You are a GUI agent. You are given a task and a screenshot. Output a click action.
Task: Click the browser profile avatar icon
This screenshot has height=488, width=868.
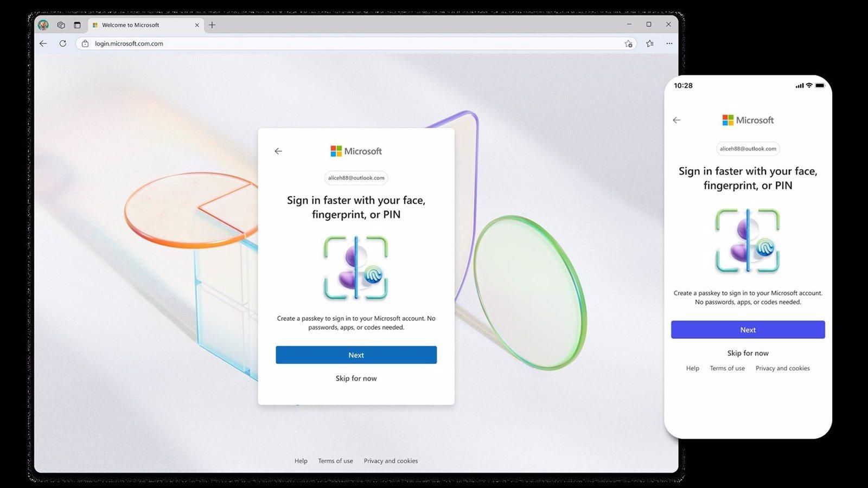(x=43, y=25)
